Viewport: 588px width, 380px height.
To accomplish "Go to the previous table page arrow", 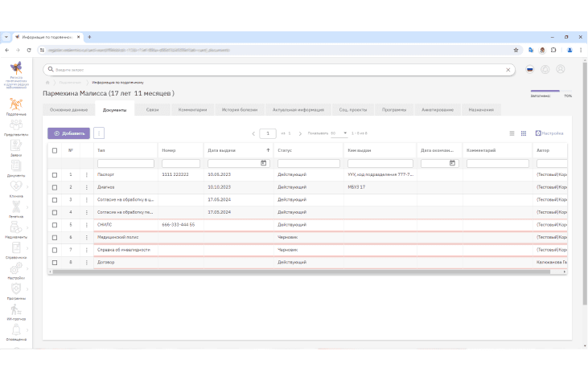I will coord(253,133).
